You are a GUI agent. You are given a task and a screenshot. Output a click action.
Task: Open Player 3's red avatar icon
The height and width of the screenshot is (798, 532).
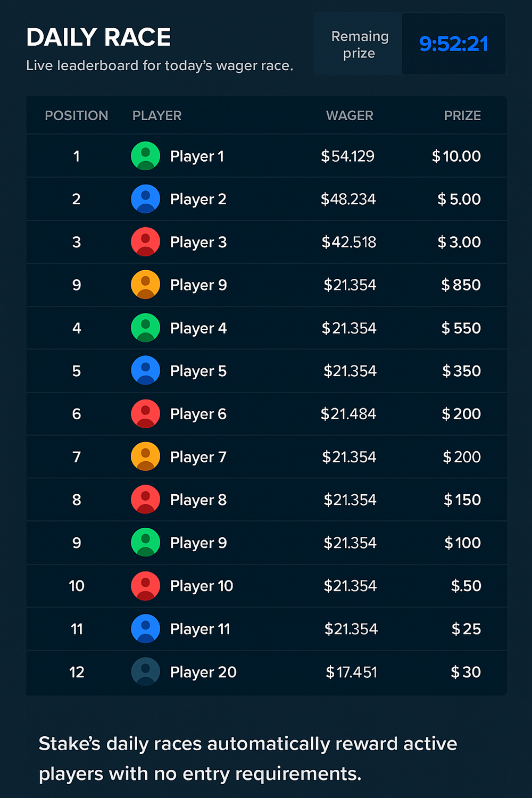pos(145,242)
